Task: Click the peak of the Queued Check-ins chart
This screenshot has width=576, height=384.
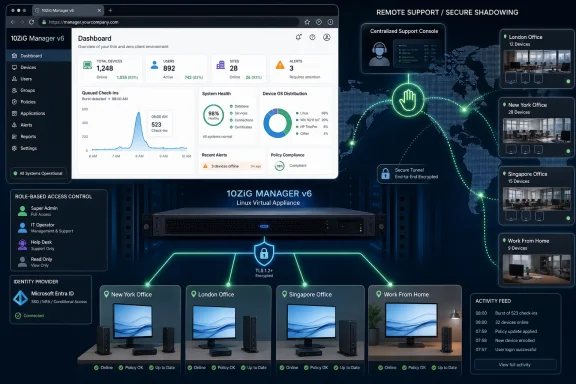Action: pos(138,114)
